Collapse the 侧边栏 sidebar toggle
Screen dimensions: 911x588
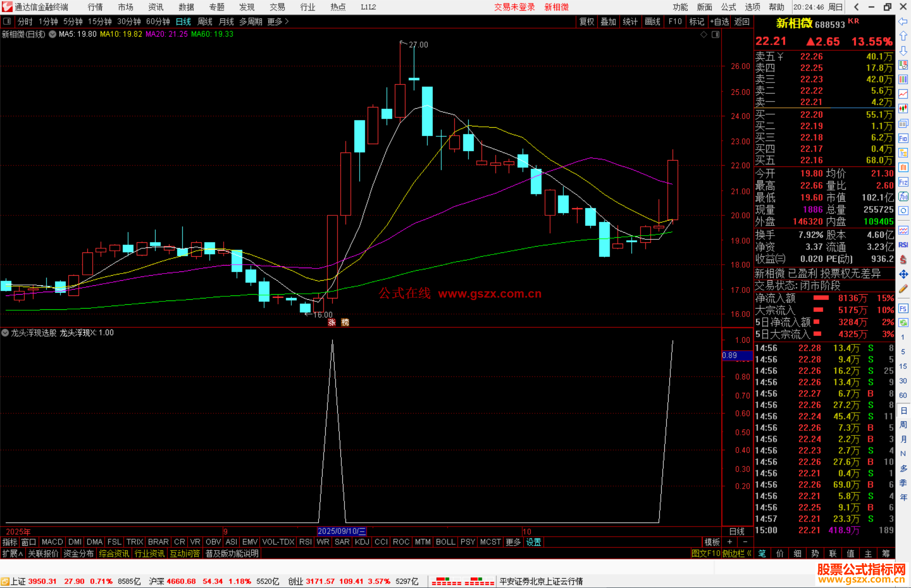pyautogui.click(x=736, y=553)
